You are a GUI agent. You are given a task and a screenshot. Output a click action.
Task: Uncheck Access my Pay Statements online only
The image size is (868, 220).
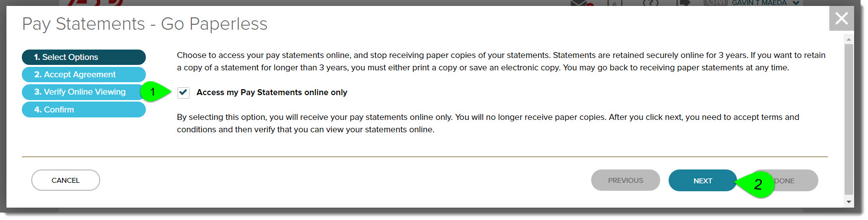(184, 93)
